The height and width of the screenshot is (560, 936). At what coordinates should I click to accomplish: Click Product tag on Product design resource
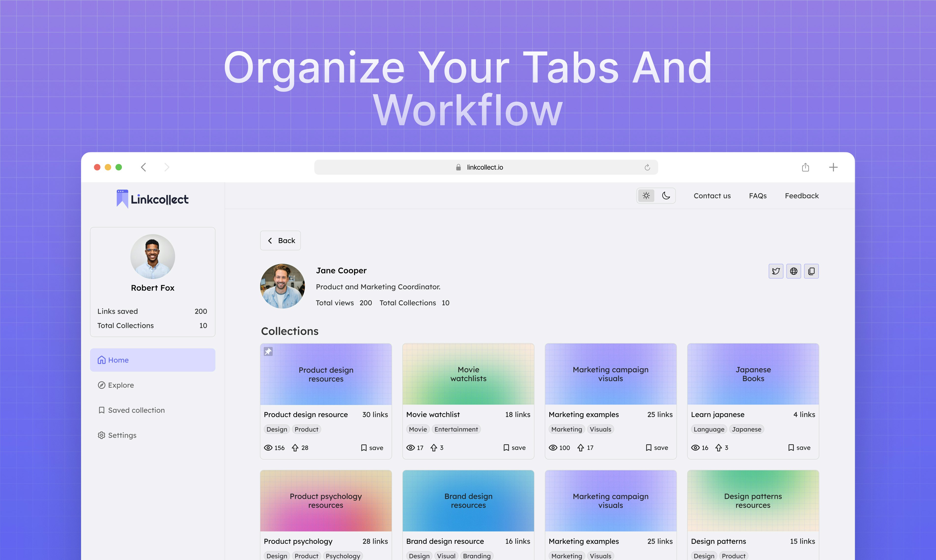[306, 429]
